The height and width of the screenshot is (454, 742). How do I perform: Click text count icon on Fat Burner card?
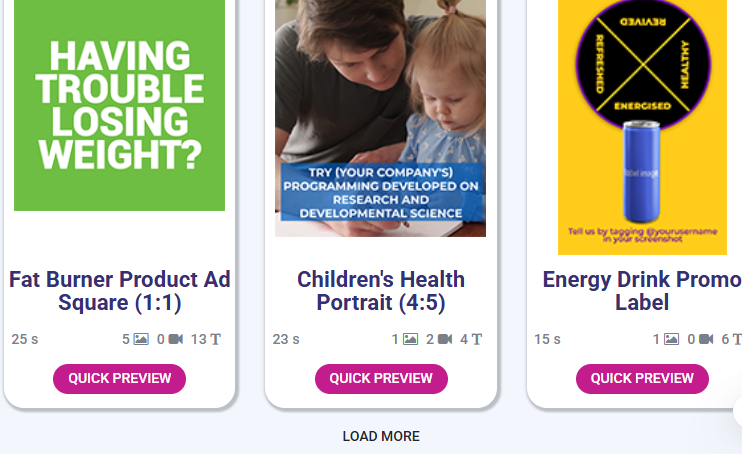tap(214, 339)
